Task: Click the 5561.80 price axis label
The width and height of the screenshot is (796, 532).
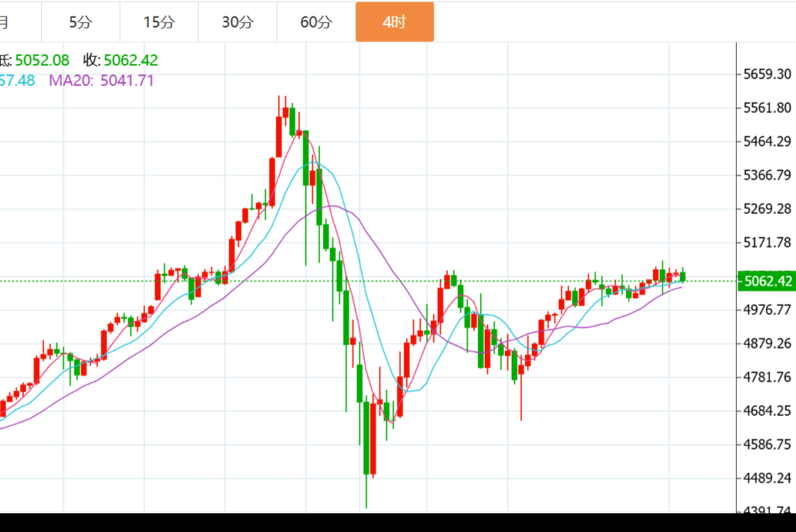Action: (x=767, y=108)
